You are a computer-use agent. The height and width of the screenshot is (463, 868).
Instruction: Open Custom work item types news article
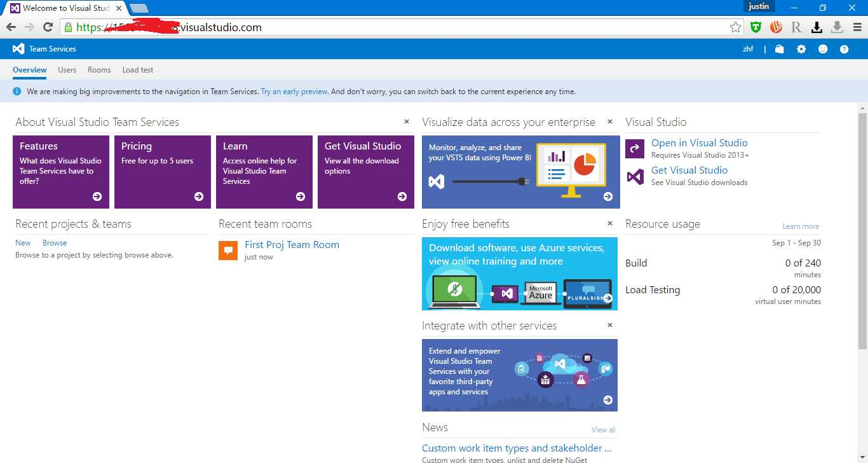pos(517,448)
